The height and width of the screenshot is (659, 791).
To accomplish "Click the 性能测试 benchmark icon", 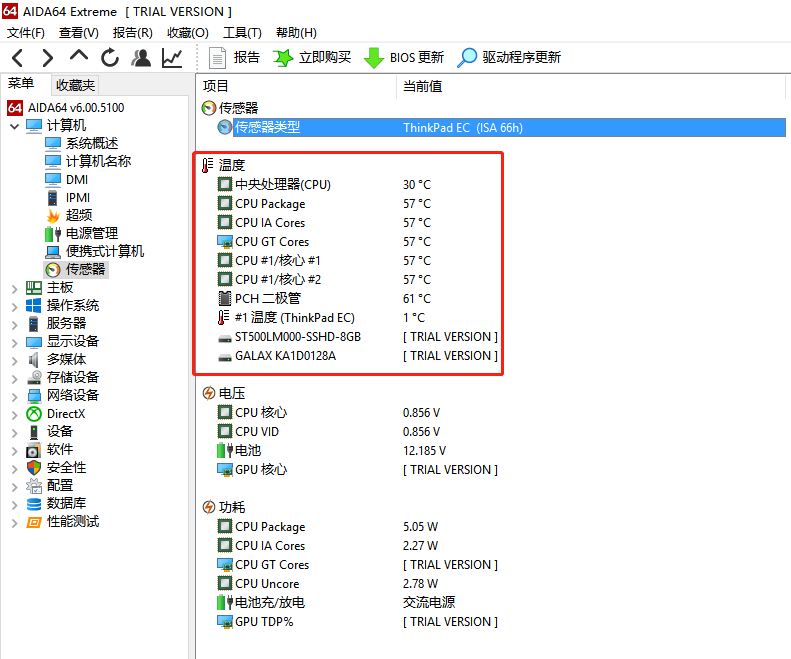I will tap(34, 522).
